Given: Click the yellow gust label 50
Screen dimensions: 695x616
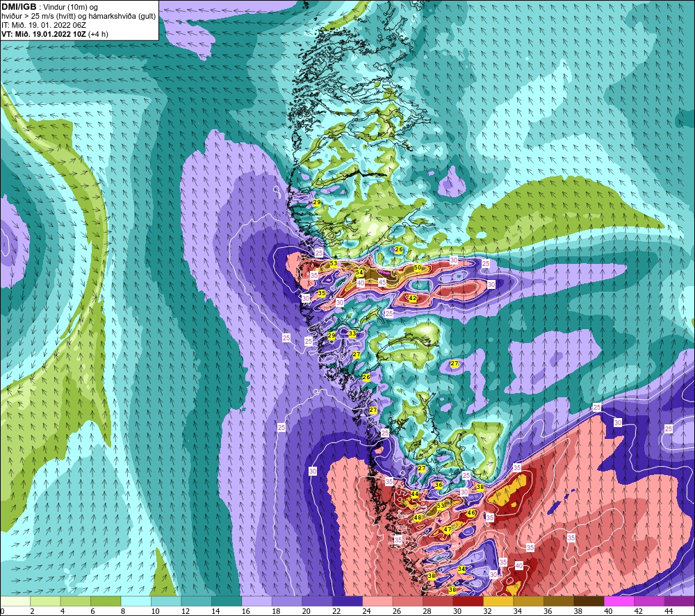Looking at the screenshot, I should pos(418,267).
